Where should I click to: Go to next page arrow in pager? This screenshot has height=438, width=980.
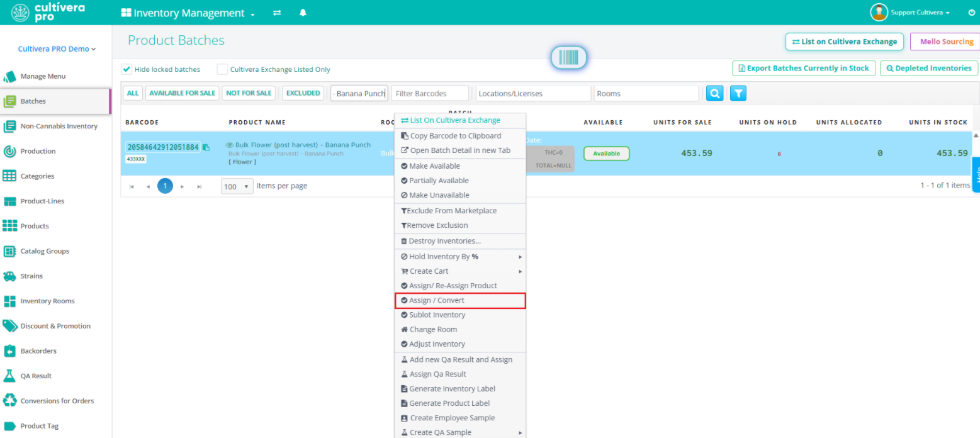click(182, 187)
